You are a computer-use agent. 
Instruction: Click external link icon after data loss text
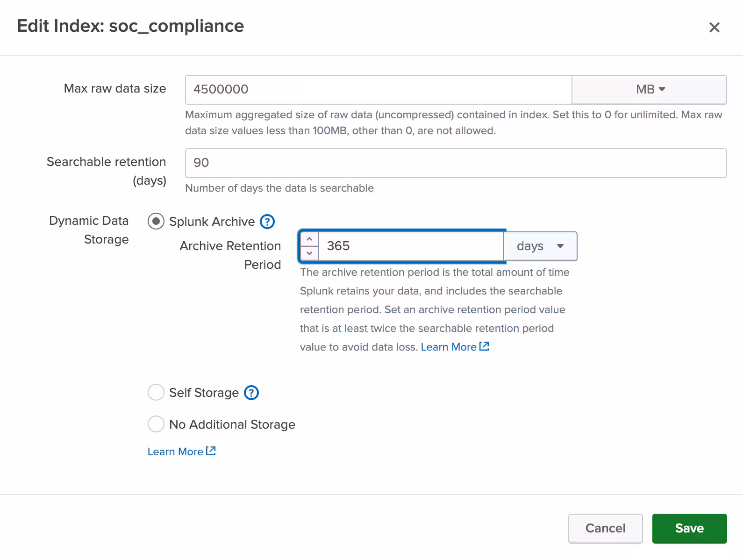click(484, 346)
